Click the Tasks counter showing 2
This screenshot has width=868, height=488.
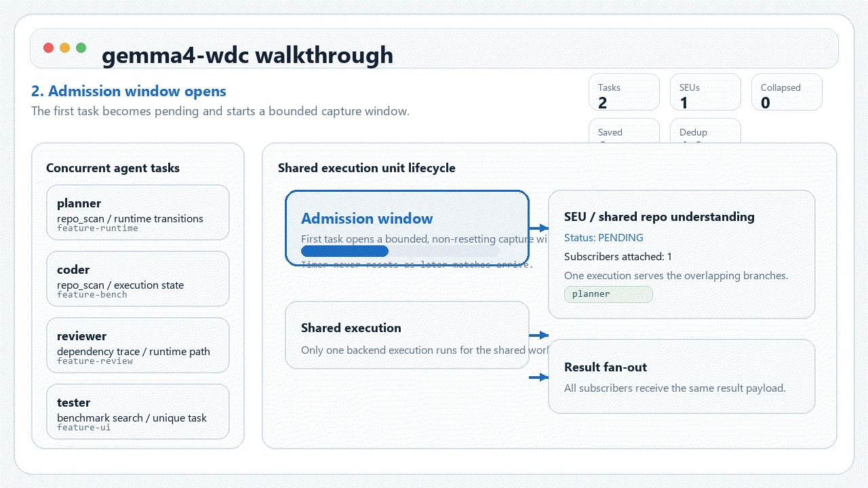[x=624, y=91]
